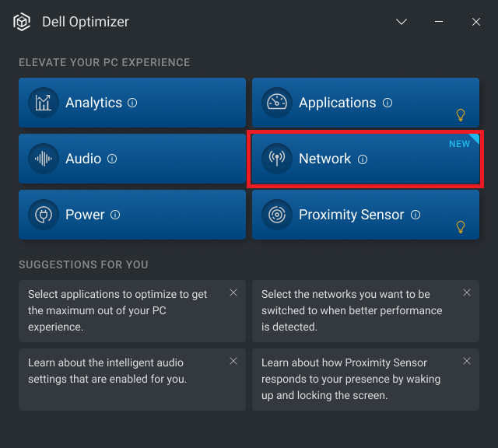The width and height of the screenshot is (498, 448).
Task: Click the info icon beside Proximity Sensor
Action: 416,215
